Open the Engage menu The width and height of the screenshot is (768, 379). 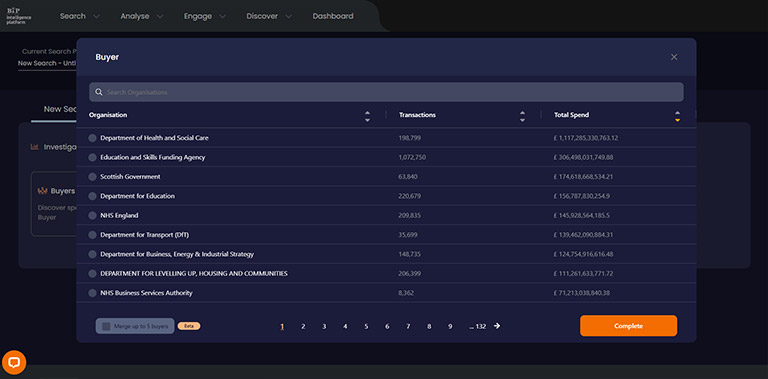(x=205, y=16)
